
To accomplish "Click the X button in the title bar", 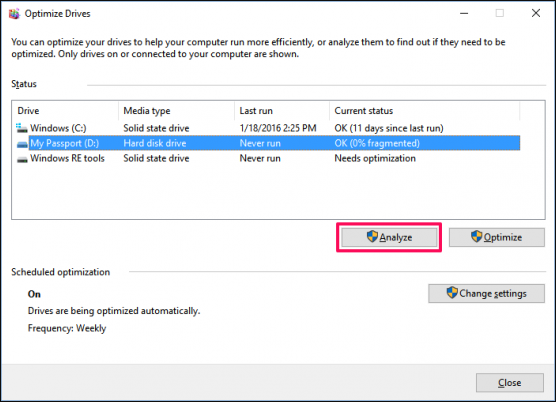I will pos(536,13).
